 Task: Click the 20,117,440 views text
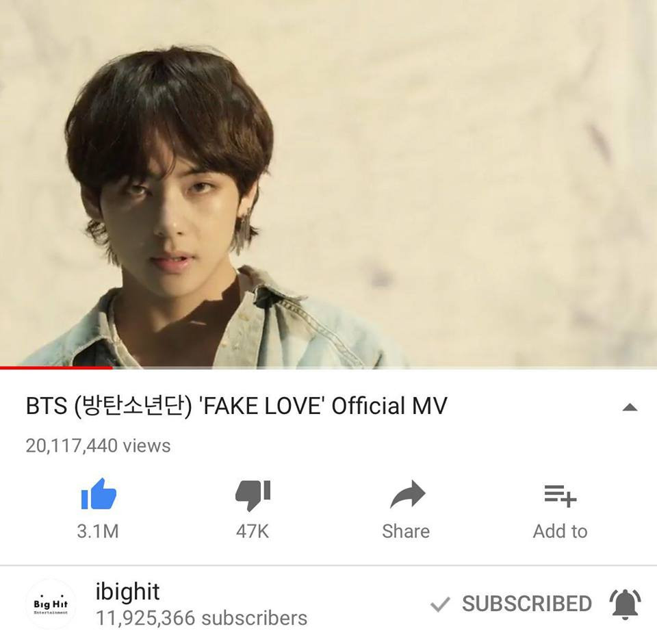pyautogui.click(x=98, y=446)
